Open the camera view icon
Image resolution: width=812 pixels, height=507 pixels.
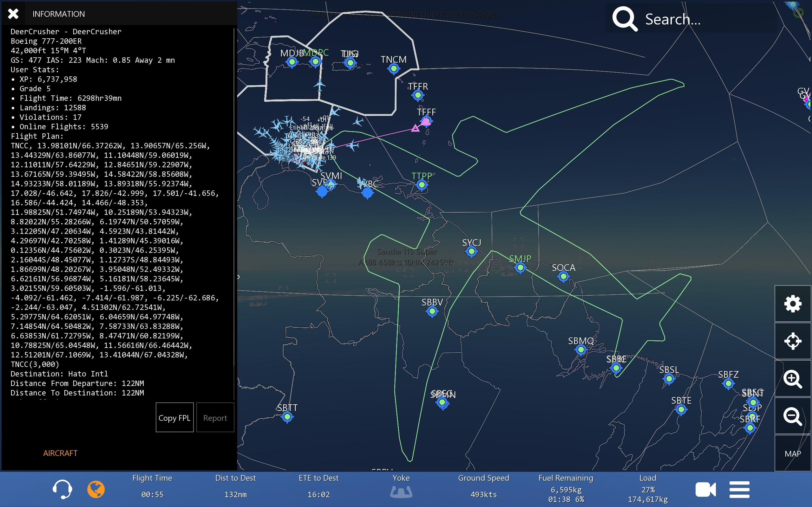pos(705,490)
